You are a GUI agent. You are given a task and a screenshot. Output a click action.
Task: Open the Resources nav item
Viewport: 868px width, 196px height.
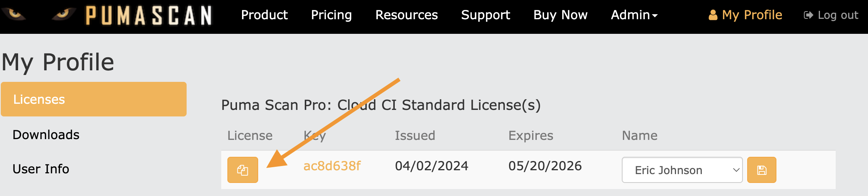[406, 15]
